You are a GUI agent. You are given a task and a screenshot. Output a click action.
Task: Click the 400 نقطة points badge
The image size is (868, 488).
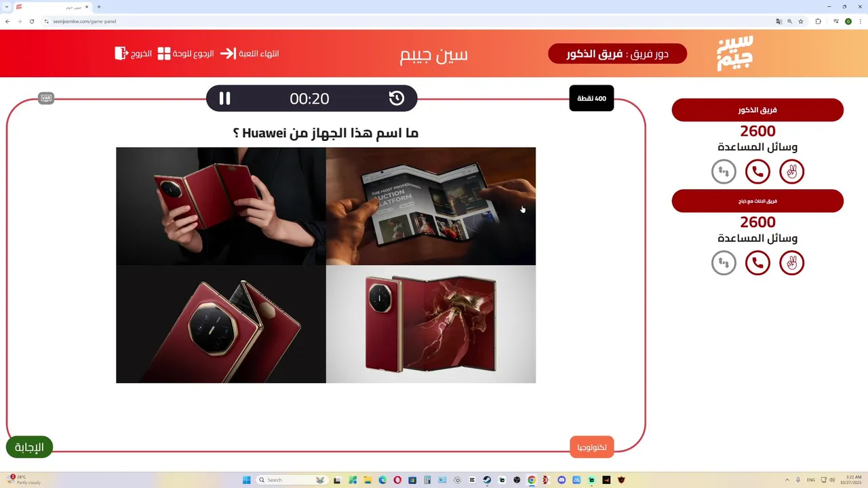pos(591,98)
